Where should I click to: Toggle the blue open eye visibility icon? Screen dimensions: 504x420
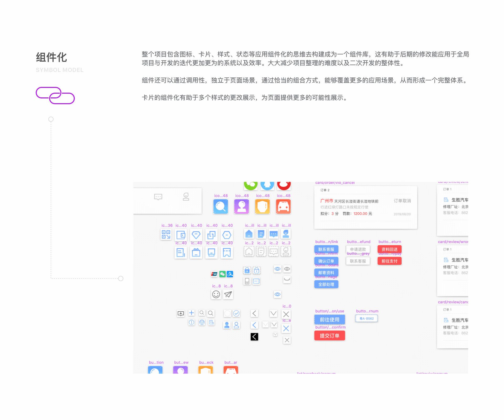(x=277, y=269)
